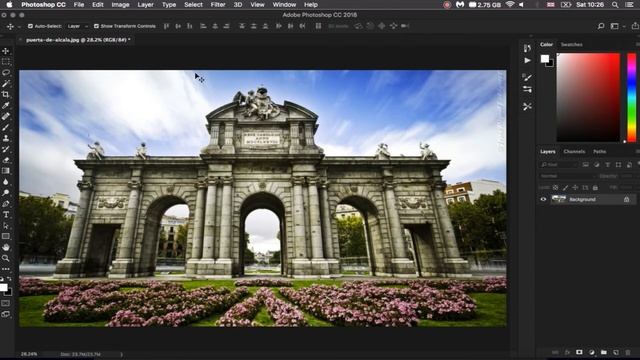This screenshot has height=360, width=640.
Task: Open the Brush Settings panel icon
Action: [527, 77]
